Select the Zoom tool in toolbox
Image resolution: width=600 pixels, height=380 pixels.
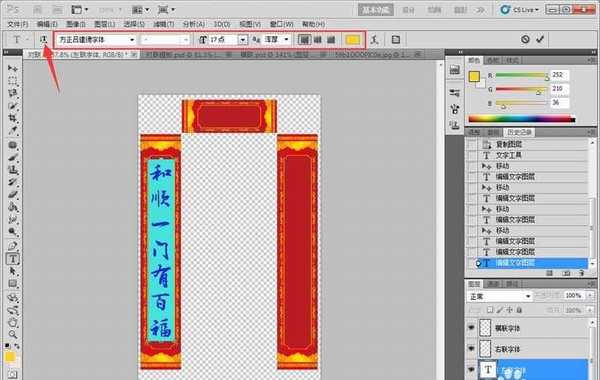tap(13, 334)
